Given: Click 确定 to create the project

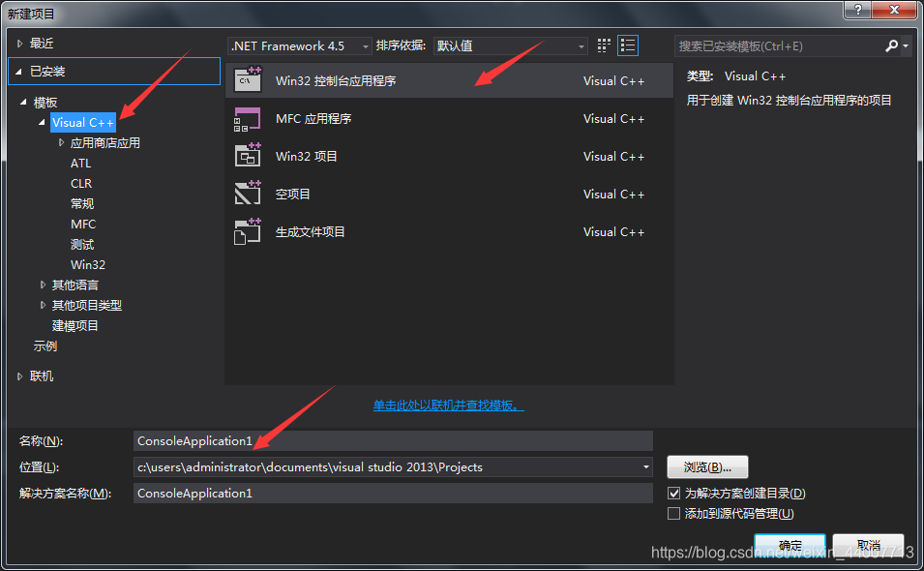Looking at the screenshot, I should point(790,545).
